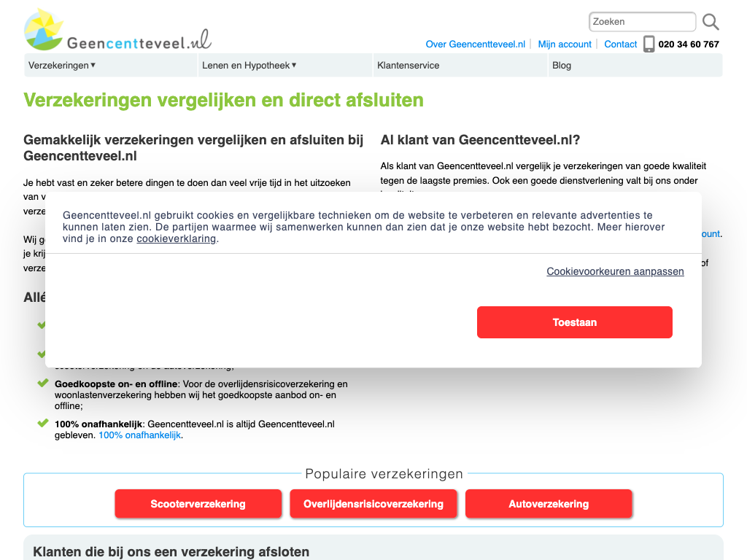Accept cookies with the Toestaan button

[x=575, y=322]
